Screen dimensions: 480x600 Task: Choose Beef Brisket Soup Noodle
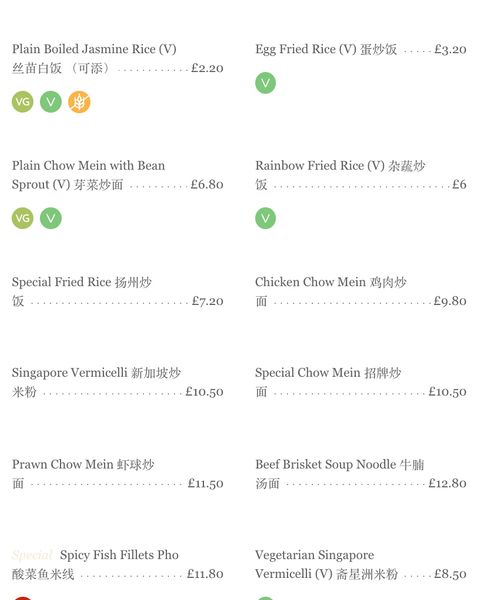coord(361,474)
